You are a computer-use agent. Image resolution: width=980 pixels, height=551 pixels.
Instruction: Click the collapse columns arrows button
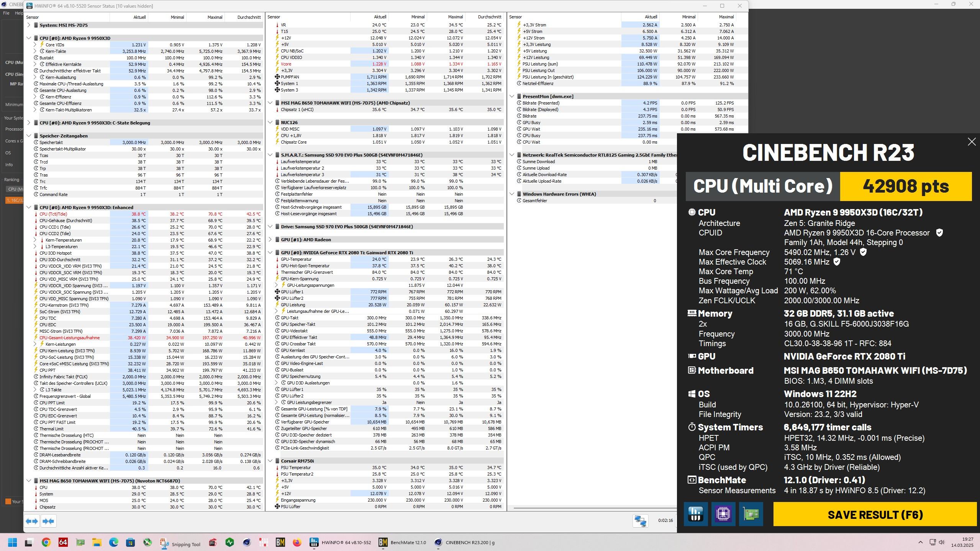pos(49,521)
